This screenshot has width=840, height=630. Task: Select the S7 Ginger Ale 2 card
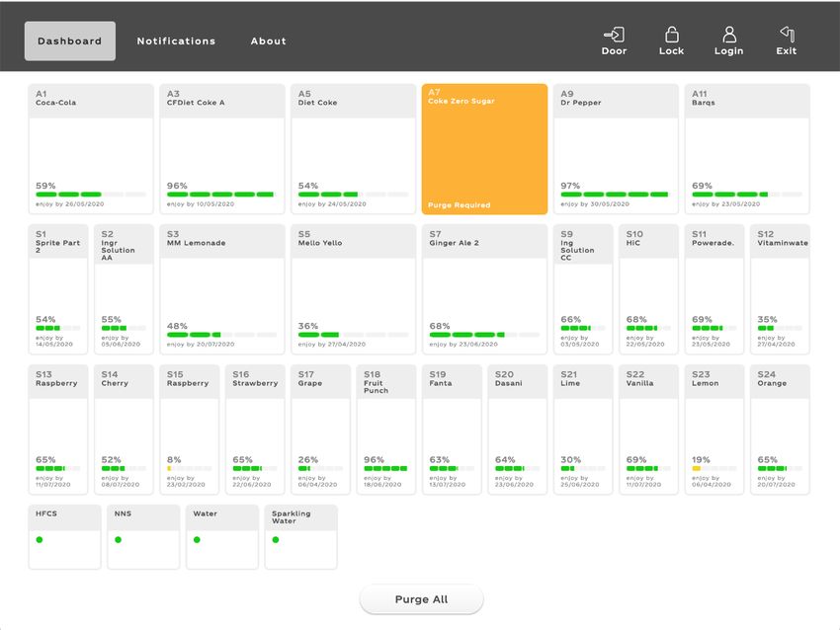pyautogui.click(x=485, y=289)
